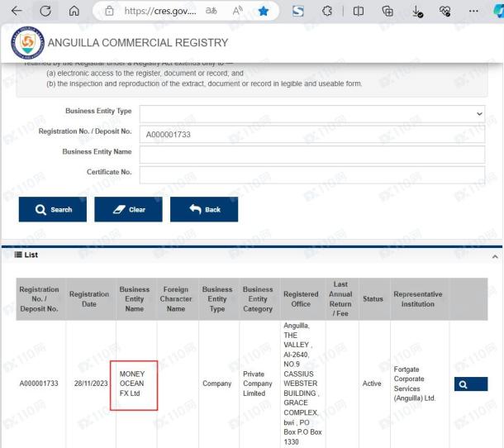The width and height of the screenshot is (504, 448).
Task: Select the Active status cell
Action: tap(372, 384)
